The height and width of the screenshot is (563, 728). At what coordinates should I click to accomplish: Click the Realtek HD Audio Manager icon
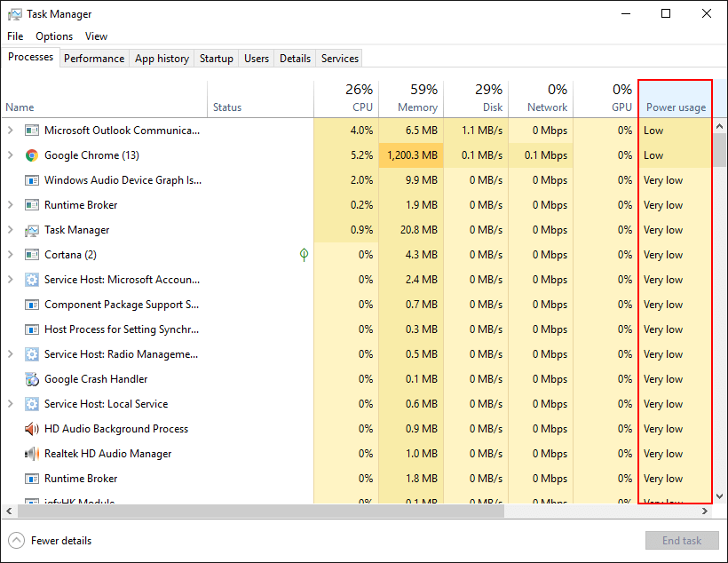32,454
